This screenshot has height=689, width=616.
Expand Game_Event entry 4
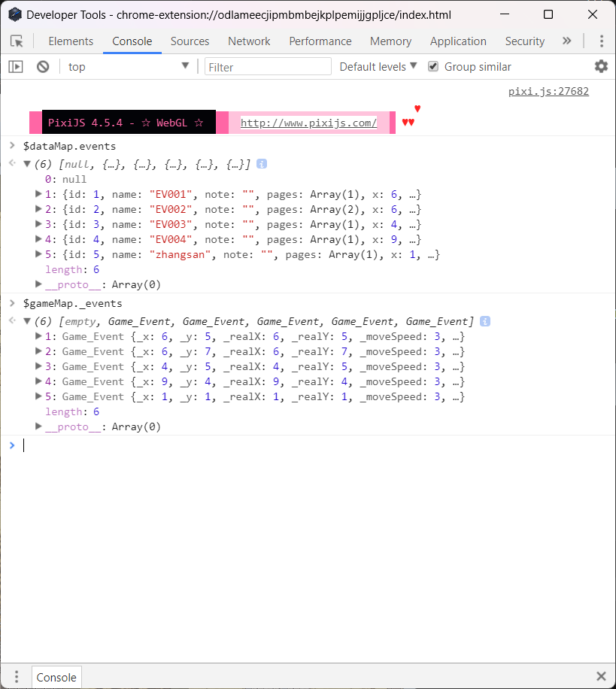[x=38, y=381]
